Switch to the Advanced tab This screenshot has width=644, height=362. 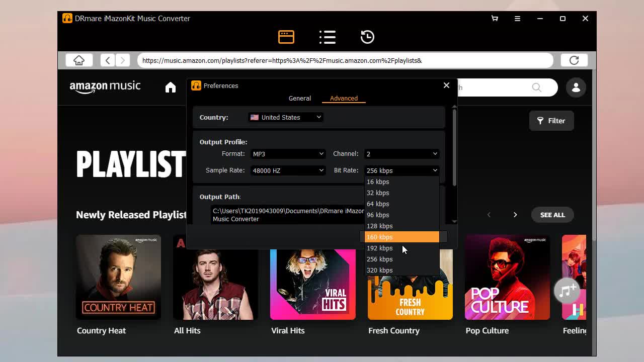tap(344, 99)
